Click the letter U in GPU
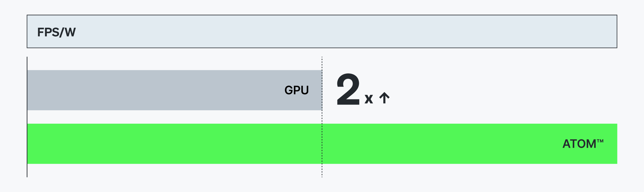 [x=305, y=90]
